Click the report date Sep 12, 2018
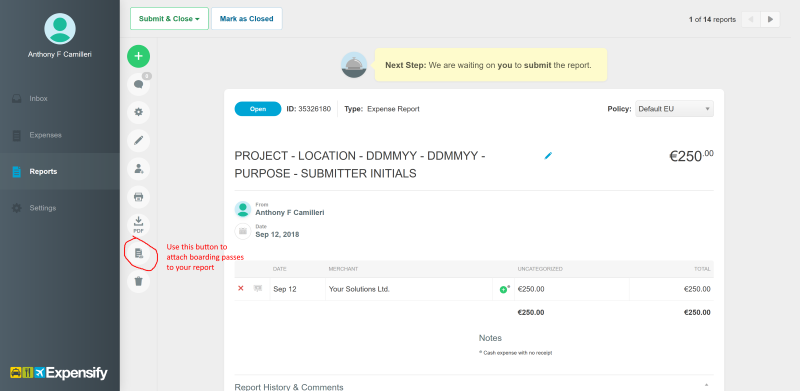Viewport: 800px width, 391px height. click(x=277, y=235)
